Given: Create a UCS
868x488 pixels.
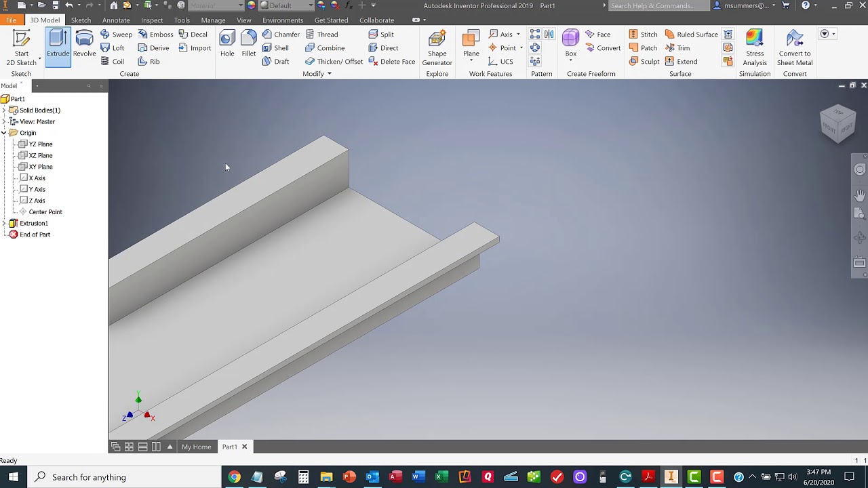Looking at the screenshot, I should pyautogui.click(x=500, y=62).
